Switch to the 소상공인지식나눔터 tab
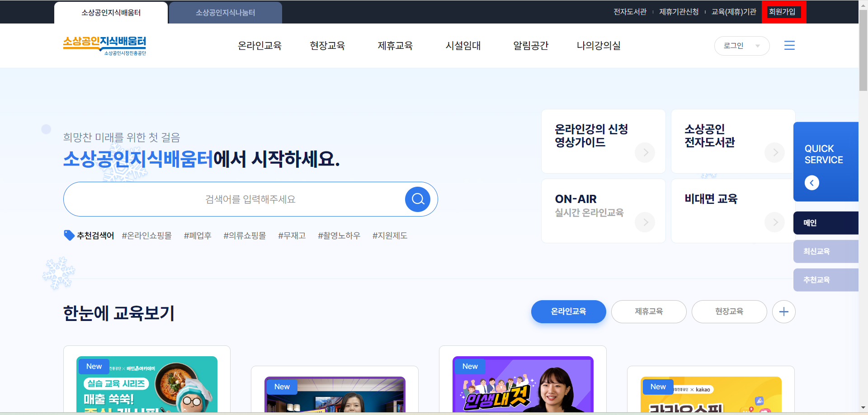868x415 pixels. pyautogui.click(x=225, y=12)
